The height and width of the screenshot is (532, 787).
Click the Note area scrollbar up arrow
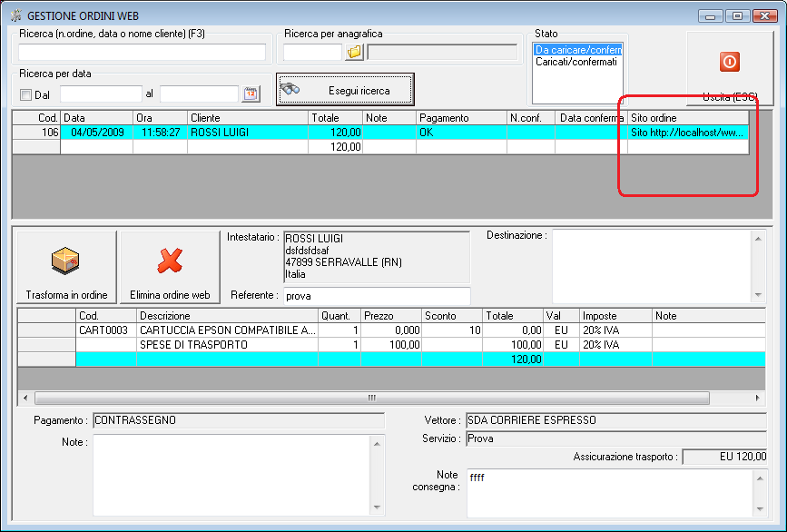(x=377, y=444)
